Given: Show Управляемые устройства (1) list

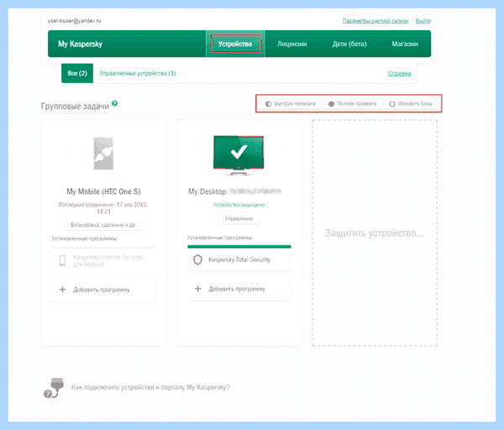Looking at the screenshot, I should coord(138,73).
